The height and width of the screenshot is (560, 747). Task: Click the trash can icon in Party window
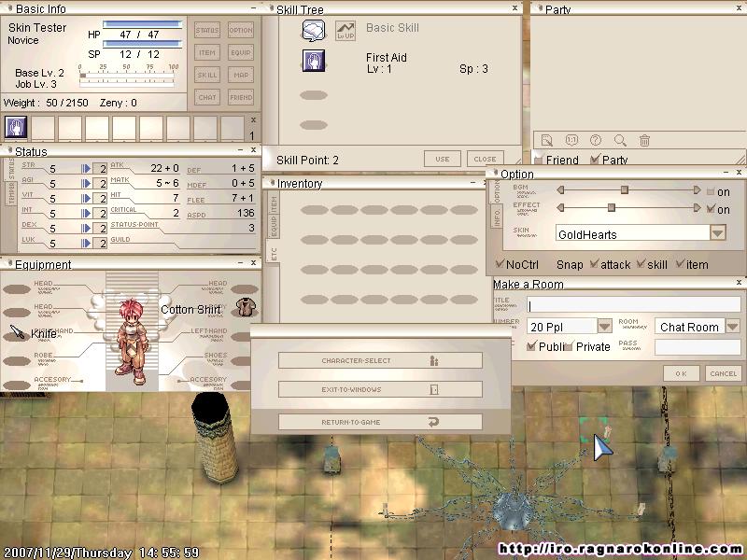[644, 140]
